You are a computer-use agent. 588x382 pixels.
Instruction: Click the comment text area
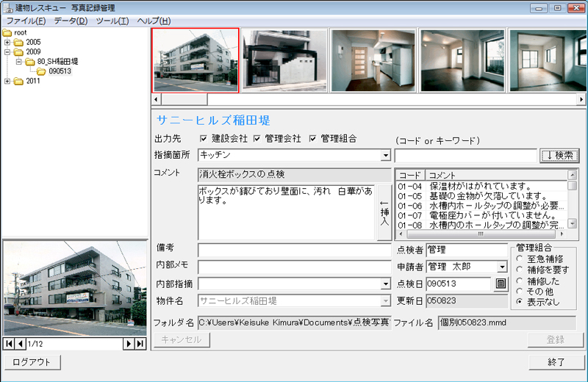click(x=286, y=212)
